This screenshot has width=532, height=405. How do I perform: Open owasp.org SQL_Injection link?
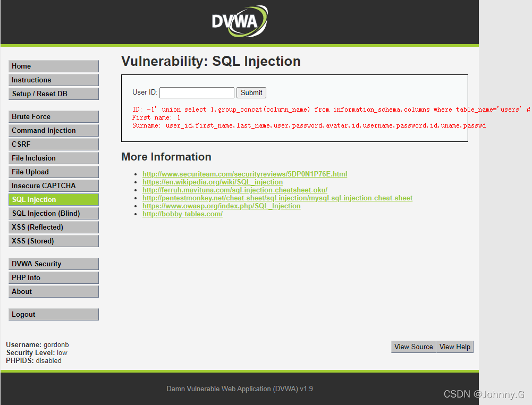221,206
